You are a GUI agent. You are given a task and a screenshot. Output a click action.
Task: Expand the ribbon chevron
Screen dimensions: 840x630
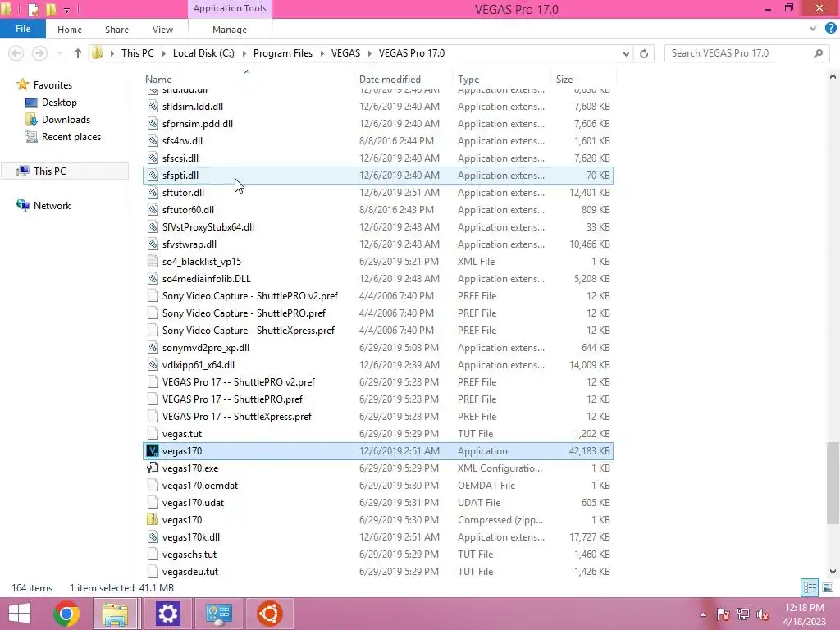click(813, 29)
